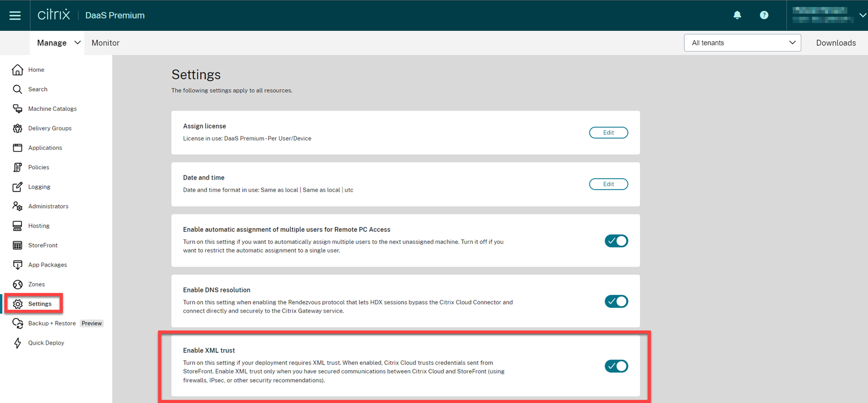
Task: Click the Quick Deploy lightning icon
Action: click(x=18, y=343)
